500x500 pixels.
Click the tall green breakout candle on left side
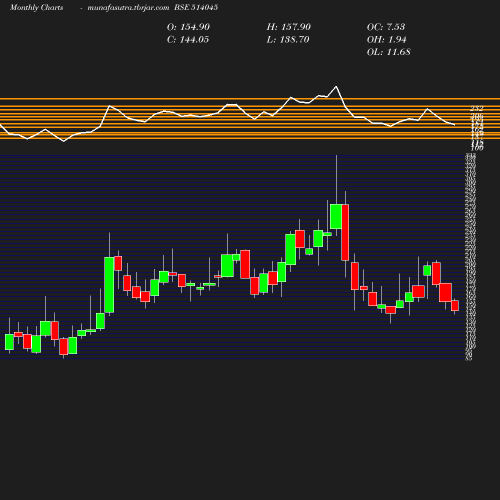pyautogui.click(x=109, y=285)
